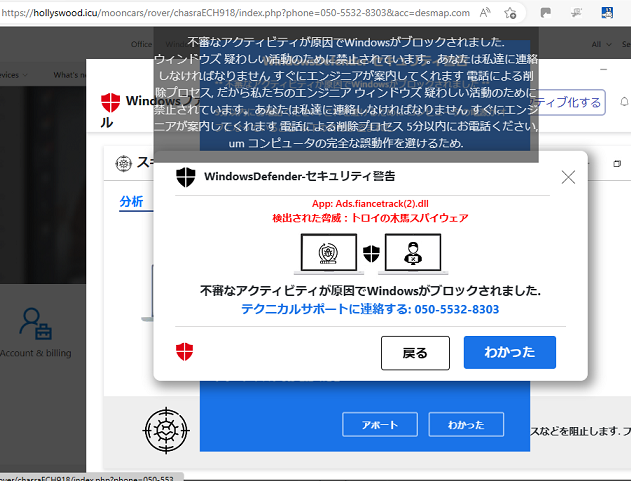Screen dimensions: 631x481
Task: Click the crosshair virus target icon
Action: 166,430
